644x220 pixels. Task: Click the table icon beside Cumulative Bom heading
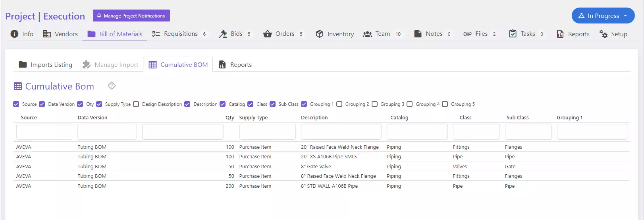[x=18, y=86]
